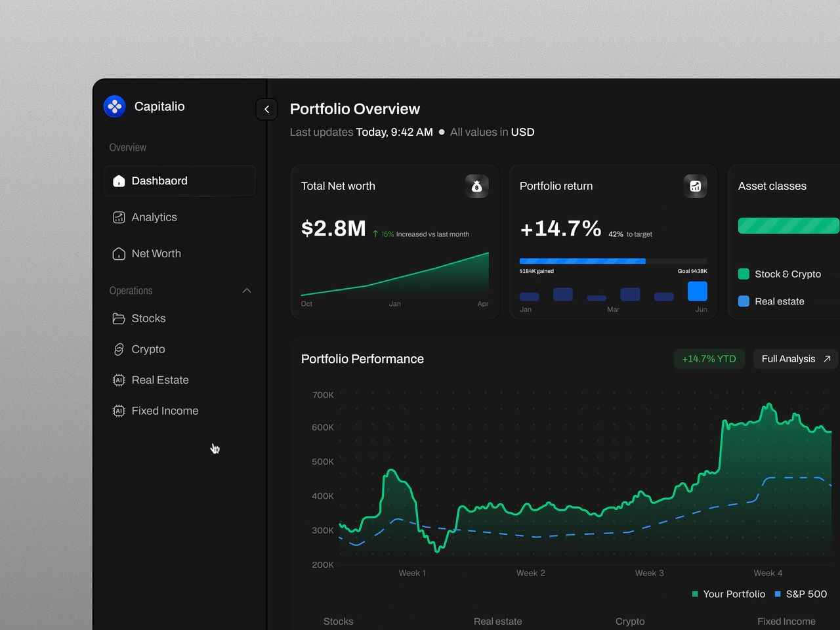Click the portfolio return progress bar

[x=614, y=261]
